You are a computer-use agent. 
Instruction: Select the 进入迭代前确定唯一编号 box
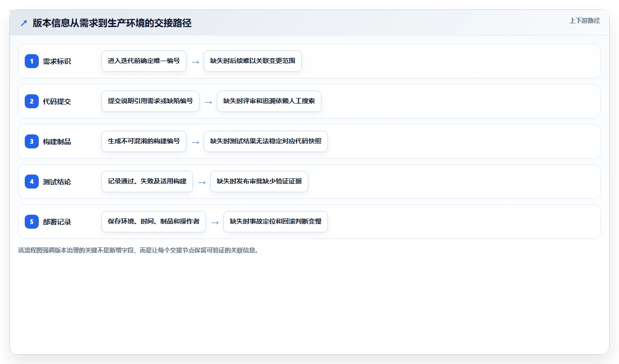pyautogui.click(x=144, y=61)
